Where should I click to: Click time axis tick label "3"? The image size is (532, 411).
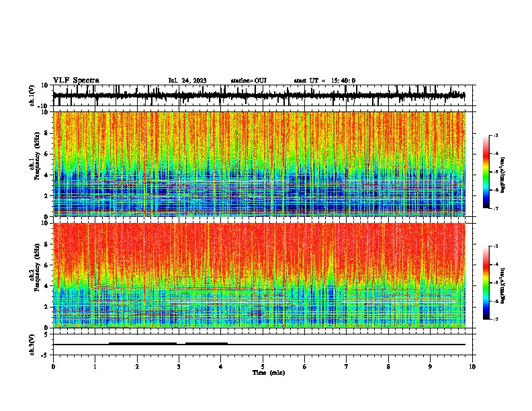click(179, 367)
